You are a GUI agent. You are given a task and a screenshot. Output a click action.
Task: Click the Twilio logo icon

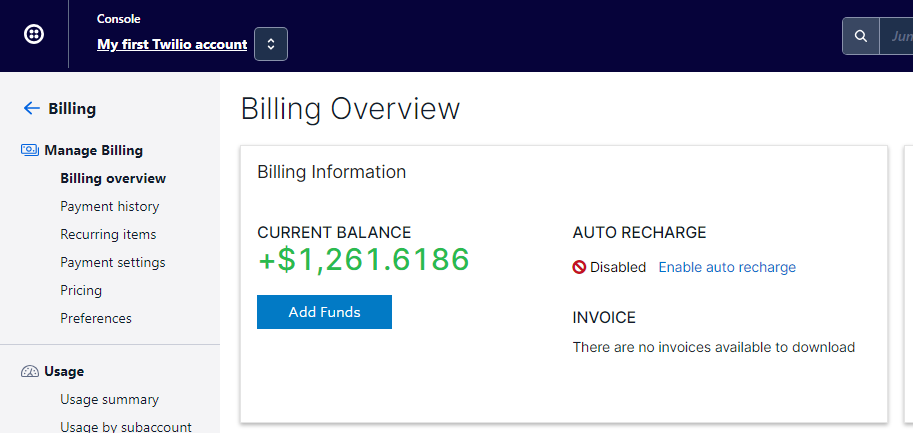[x=34, y=34]
